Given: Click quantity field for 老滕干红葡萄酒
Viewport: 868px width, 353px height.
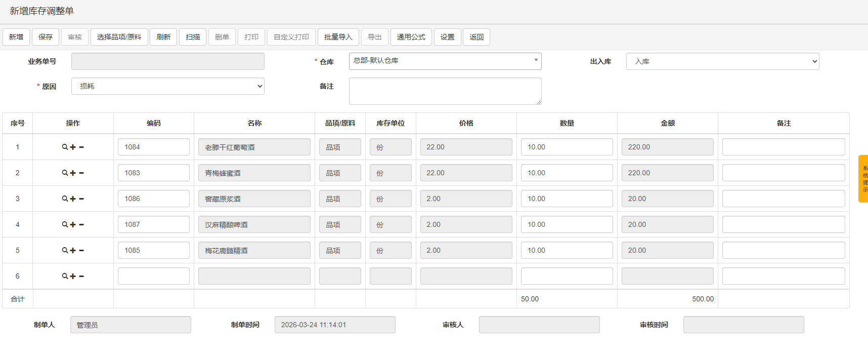Looking at the screenshot, I should click(567, 147).
